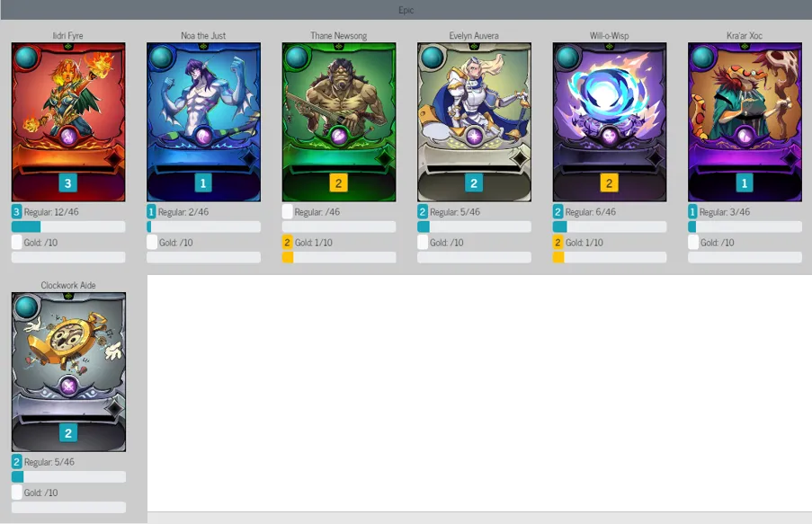The width and height of the screenshot is (812, 524).
Task: Click the empty Gold level box under Noa the Just
Action: (152, 243)
